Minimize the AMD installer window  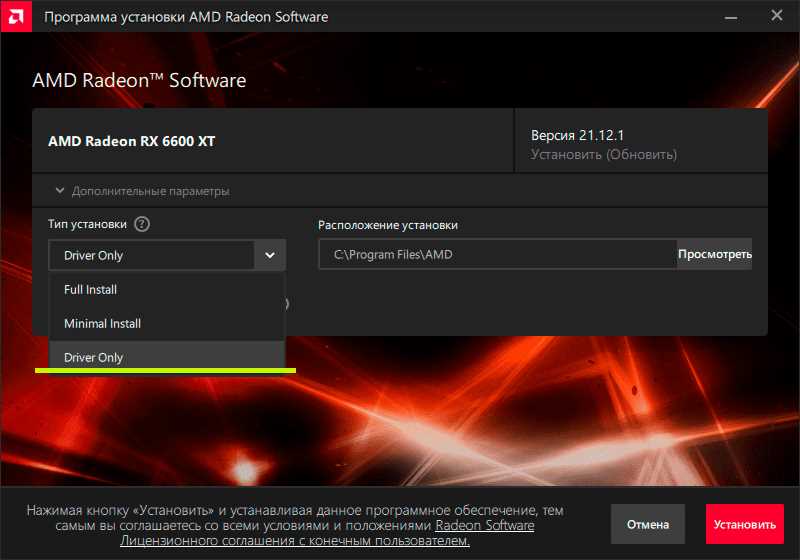[x=731, y=17]
